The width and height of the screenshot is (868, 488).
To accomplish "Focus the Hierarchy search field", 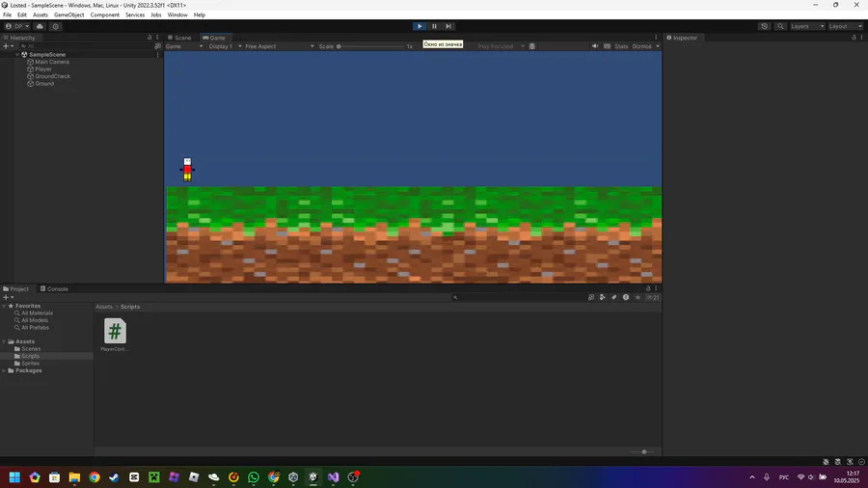I will 86,46.
